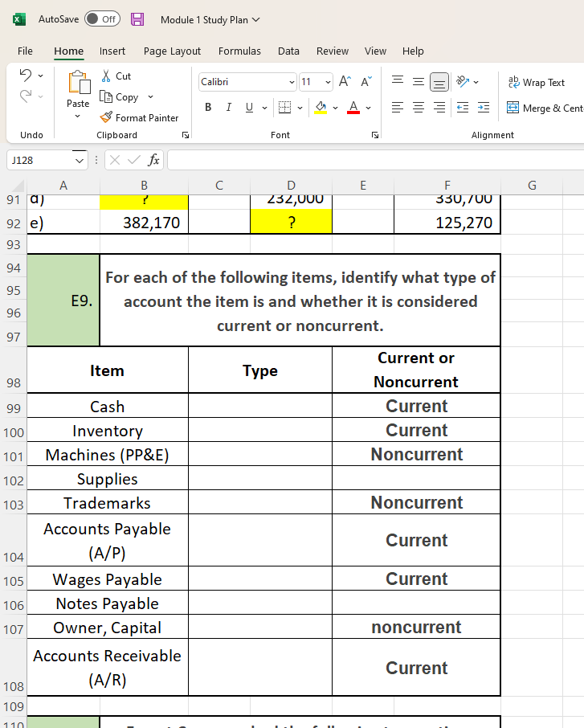Click the Cut button
Image resolution: width=584 pixels, height=728 pixels.
[x=116, y=76]
